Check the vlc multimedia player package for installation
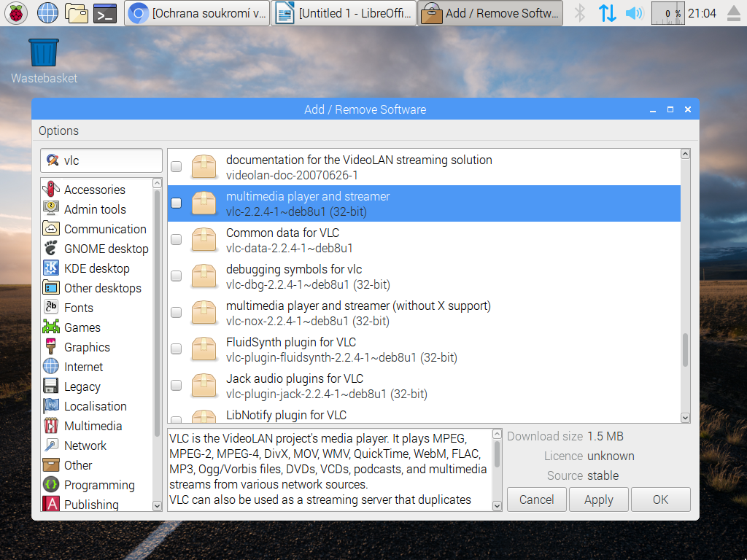The width and height of the screenshot is (747, 560). click(175, 203)
